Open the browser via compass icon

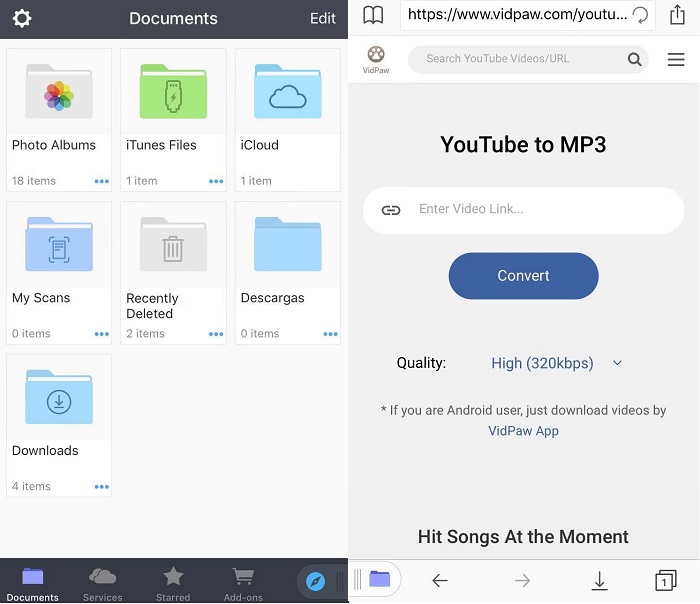pos(315,582)
